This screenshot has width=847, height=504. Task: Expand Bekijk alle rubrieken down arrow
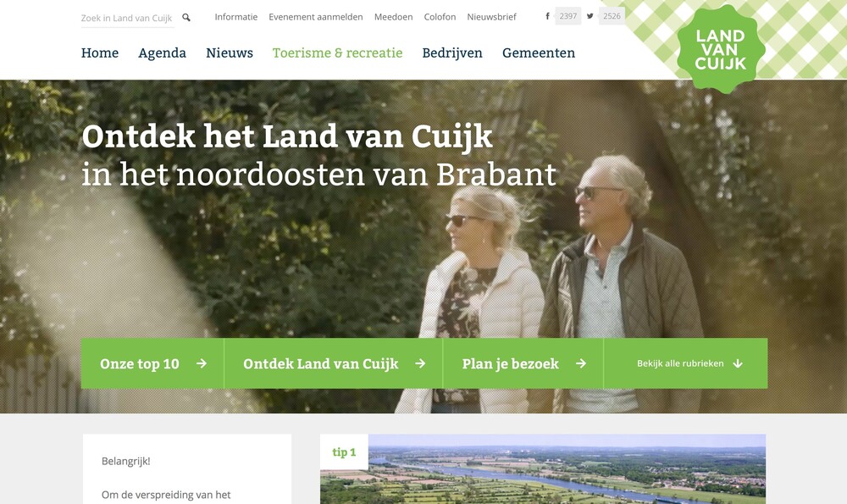(x=738, y=363)
